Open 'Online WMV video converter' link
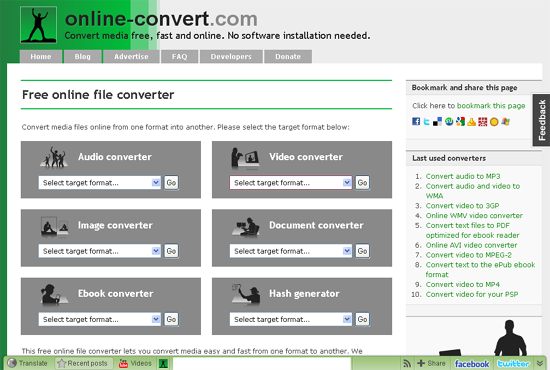550x370 pixels. [x=474, y=216]
